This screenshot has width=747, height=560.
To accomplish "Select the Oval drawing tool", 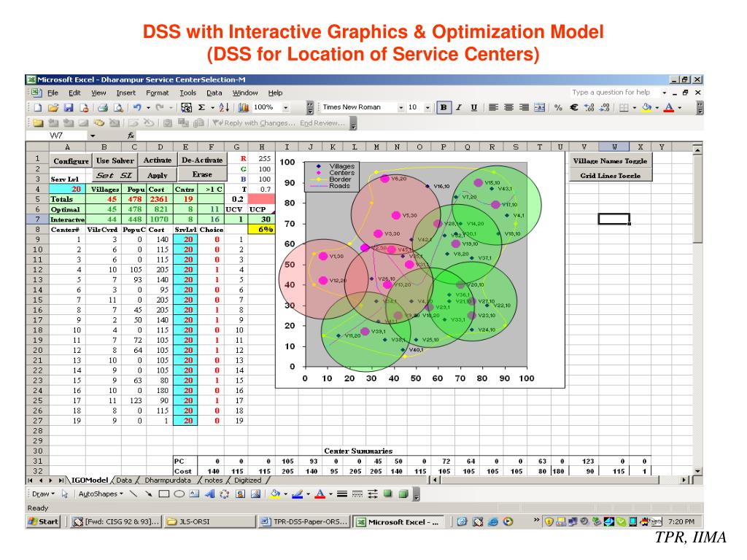I will pyautogui.click(x=179, y=494).
